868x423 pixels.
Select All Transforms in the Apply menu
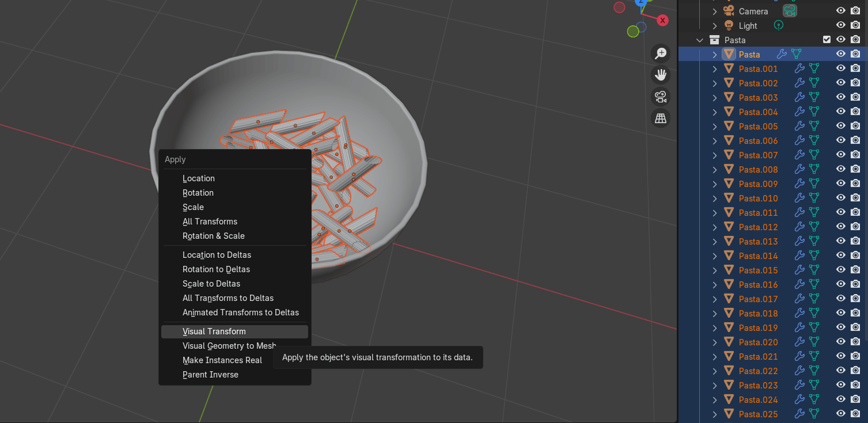click(x=210, y=222)
